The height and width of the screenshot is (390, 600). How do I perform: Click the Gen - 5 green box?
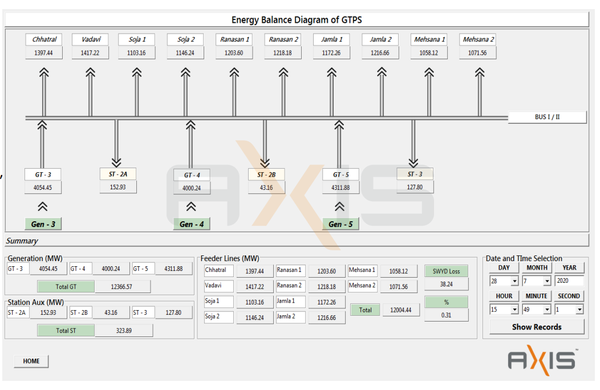point(340,224)
